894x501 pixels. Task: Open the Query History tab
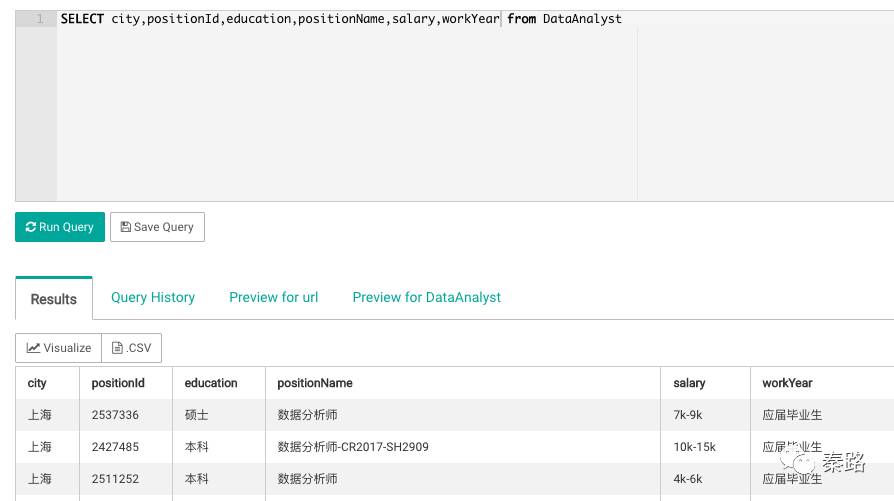point(153,297)
